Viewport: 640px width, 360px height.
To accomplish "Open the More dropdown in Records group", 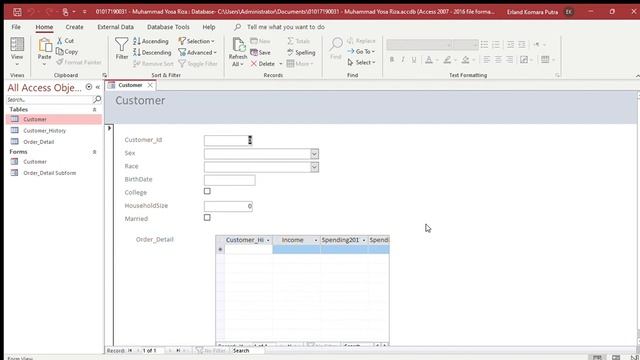I will [300, 64].
